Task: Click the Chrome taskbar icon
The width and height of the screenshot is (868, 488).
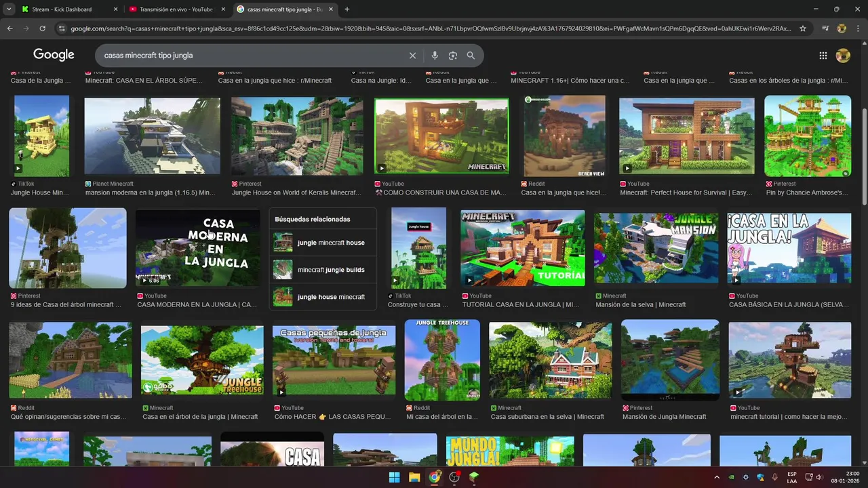Action: click(435, 477)
